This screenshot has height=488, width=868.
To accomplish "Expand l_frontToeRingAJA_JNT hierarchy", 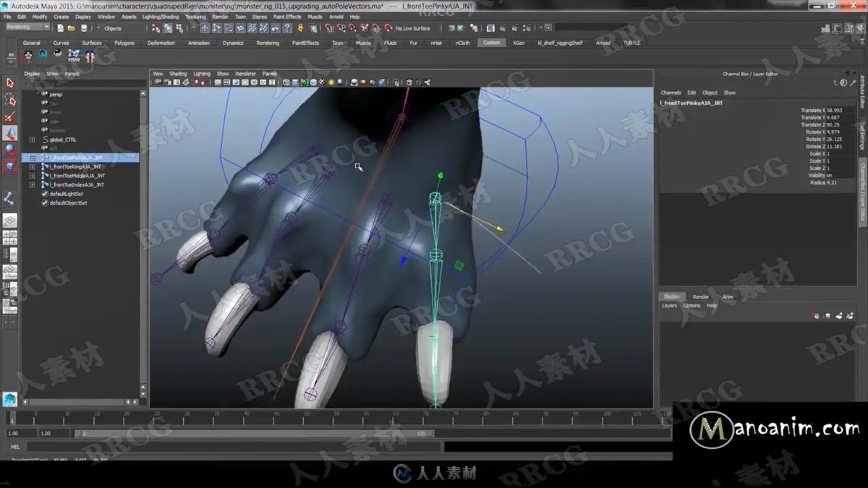I will click(x=32, y=166).
